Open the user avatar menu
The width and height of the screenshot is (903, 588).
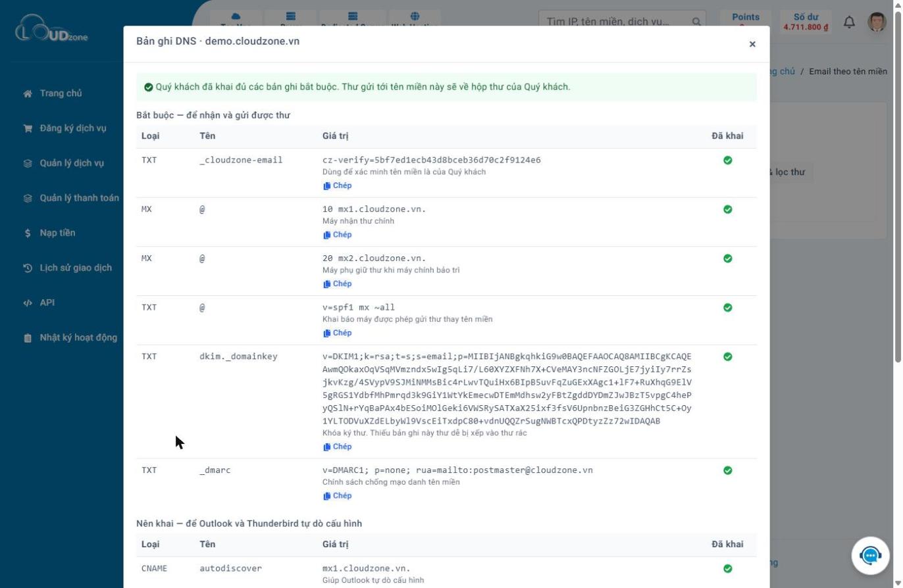point(877,22)
